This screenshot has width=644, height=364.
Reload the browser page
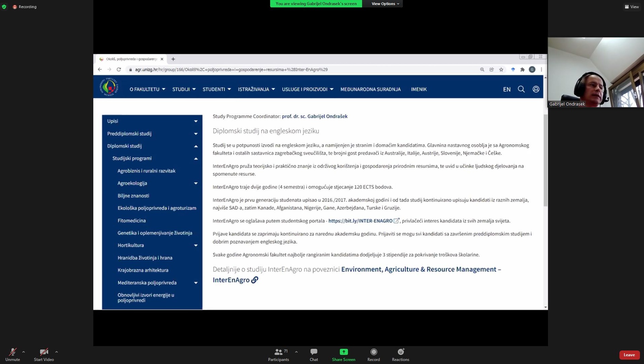[x=119, y=69]
